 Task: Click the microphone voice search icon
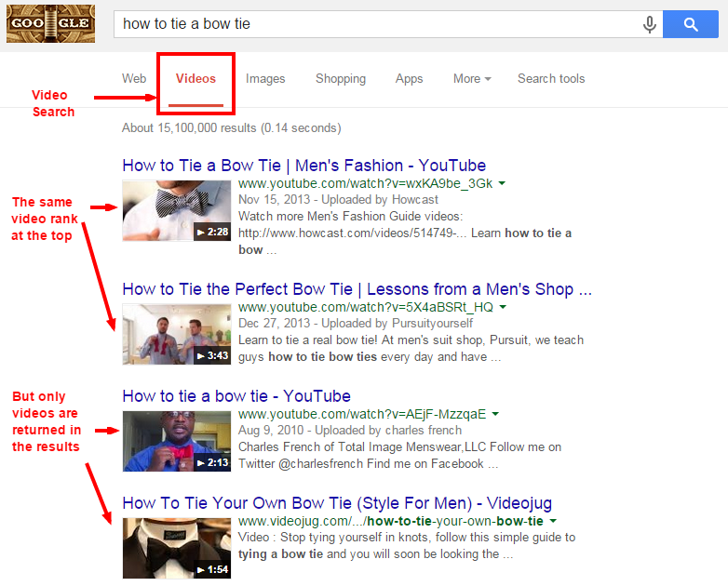[650, 24]
